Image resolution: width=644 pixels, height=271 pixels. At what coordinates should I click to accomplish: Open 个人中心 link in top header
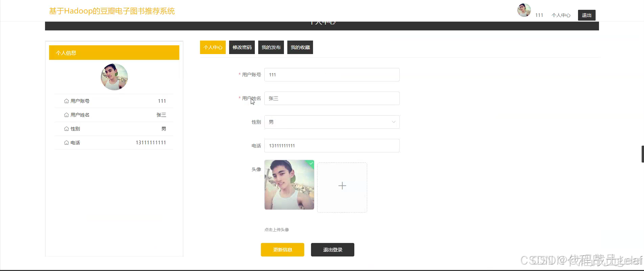[x=561, y=15]
